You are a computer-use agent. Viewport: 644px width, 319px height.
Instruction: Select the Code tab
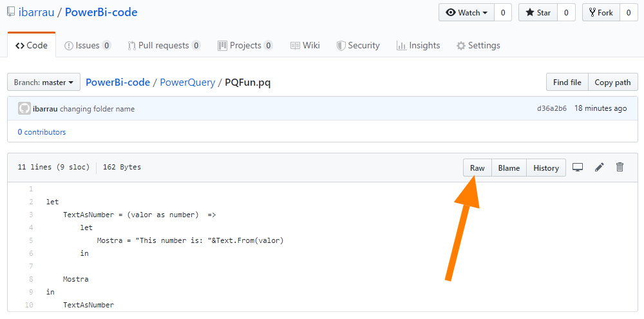click(32, 45)
